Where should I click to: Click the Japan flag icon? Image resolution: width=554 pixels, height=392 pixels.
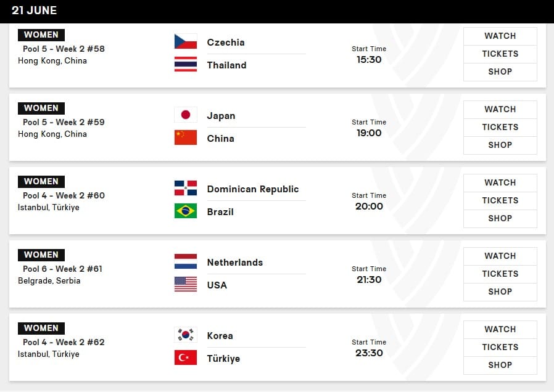click(x=186, y=115)
